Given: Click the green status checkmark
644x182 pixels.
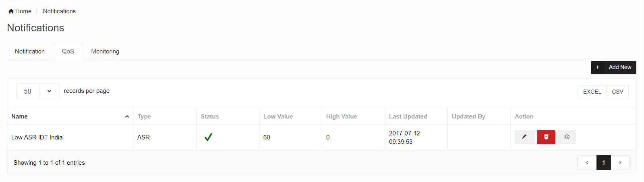Looking at the screenshot, I should coord(208,137).
